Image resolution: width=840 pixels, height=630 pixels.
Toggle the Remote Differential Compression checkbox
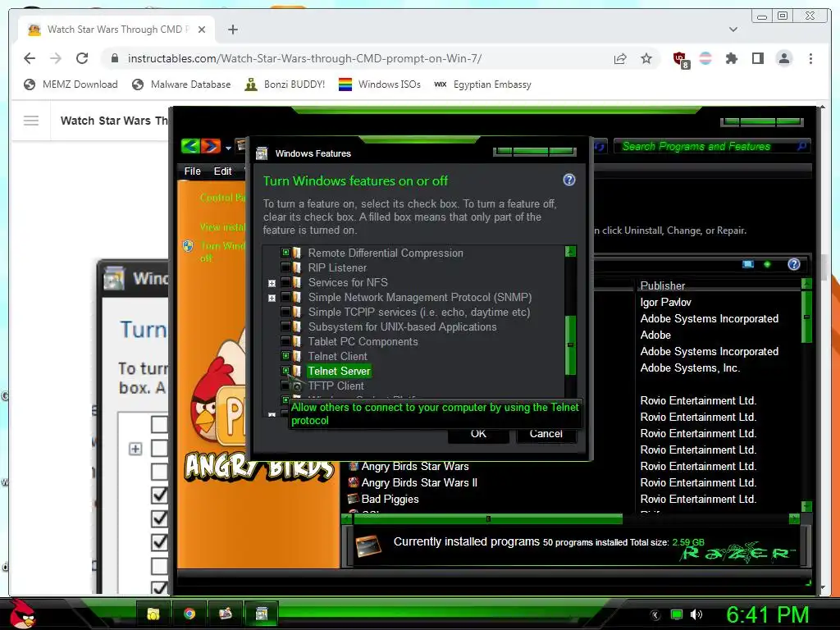click(x=285, y=253)
